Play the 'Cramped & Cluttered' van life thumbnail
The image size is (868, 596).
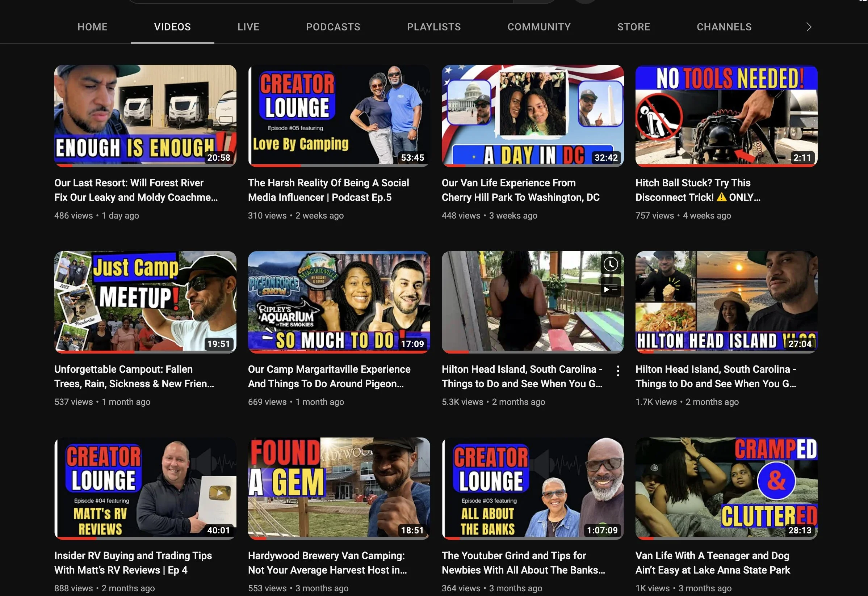(x=726, y=488)
